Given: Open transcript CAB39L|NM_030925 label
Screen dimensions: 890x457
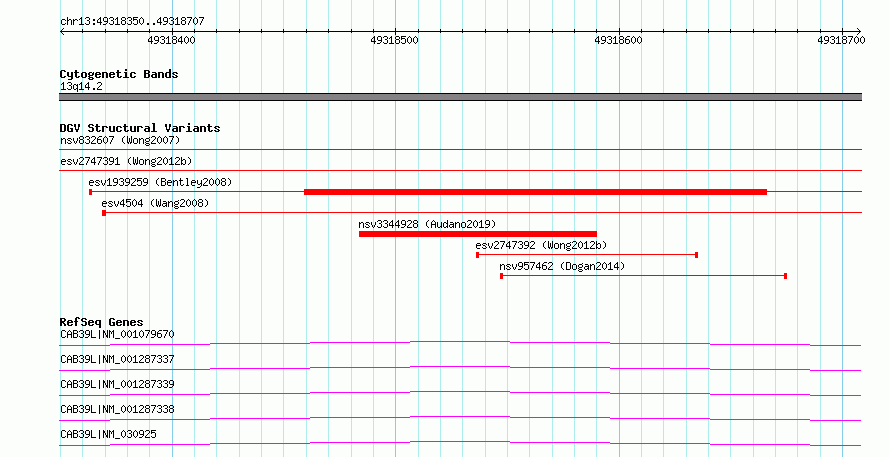Looking at the screenshot, I should pos(108,434).
